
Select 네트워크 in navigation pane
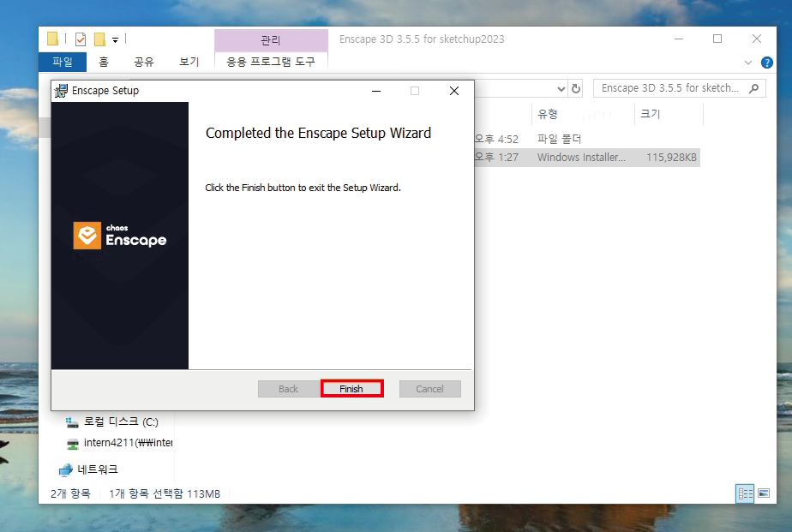(x=98, y=469)
